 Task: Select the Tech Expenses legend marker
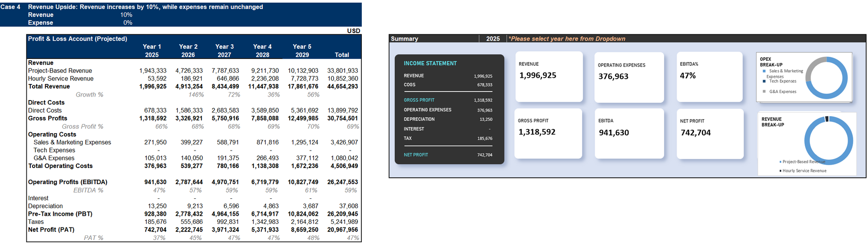click(764, 81)
